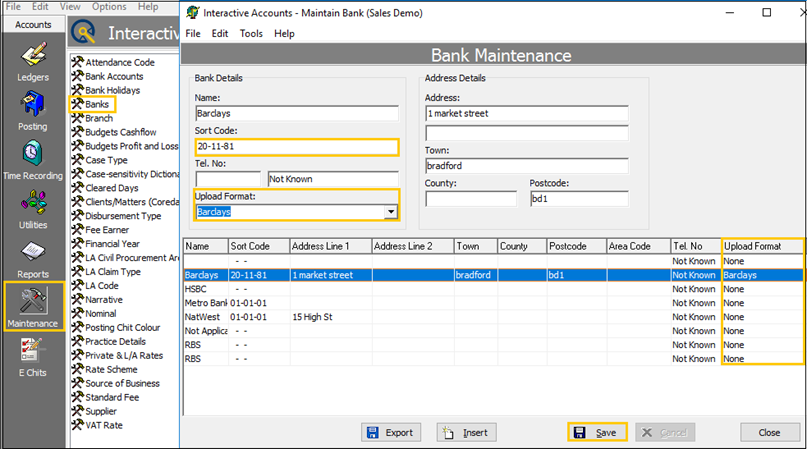Select the highlighted Barclays table row
This screenshot has width=807, height=449.
pos(493,275)
